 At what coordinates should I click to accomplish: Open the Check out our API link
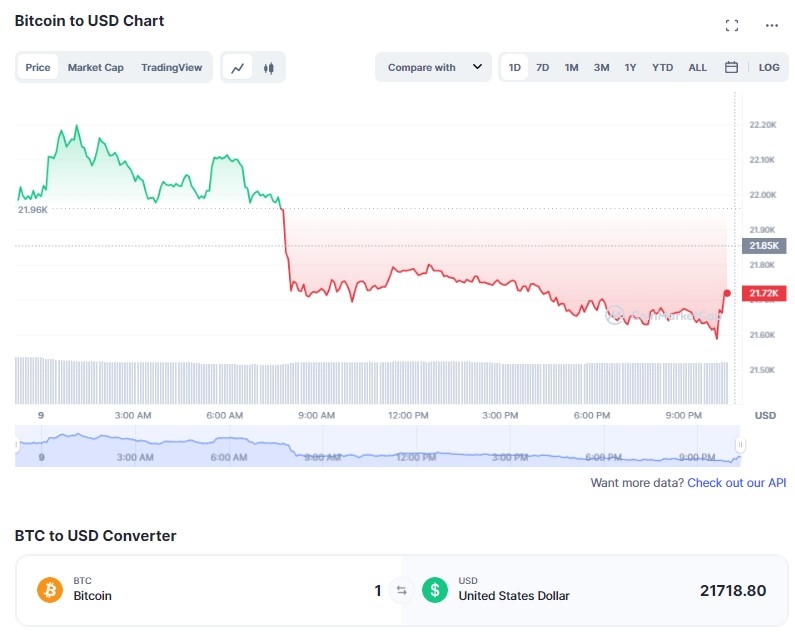click(736, 483)
